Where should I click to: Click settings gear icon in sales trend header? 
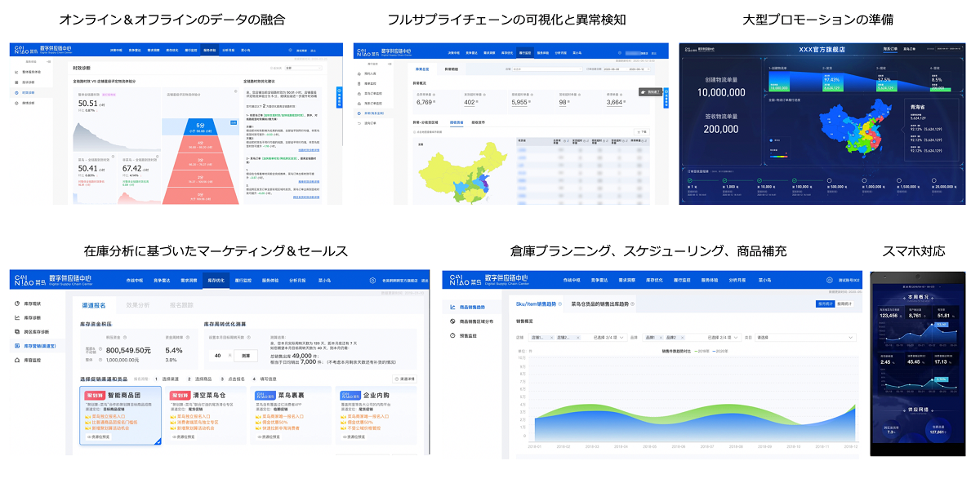tap(830, 280)
